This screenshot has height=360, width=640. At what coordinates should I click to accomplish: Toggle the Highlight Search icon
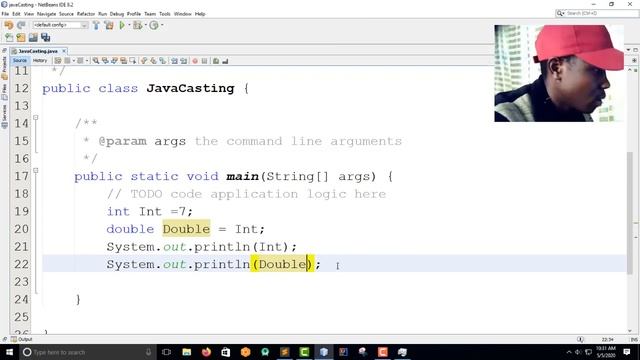click(123, 61)
